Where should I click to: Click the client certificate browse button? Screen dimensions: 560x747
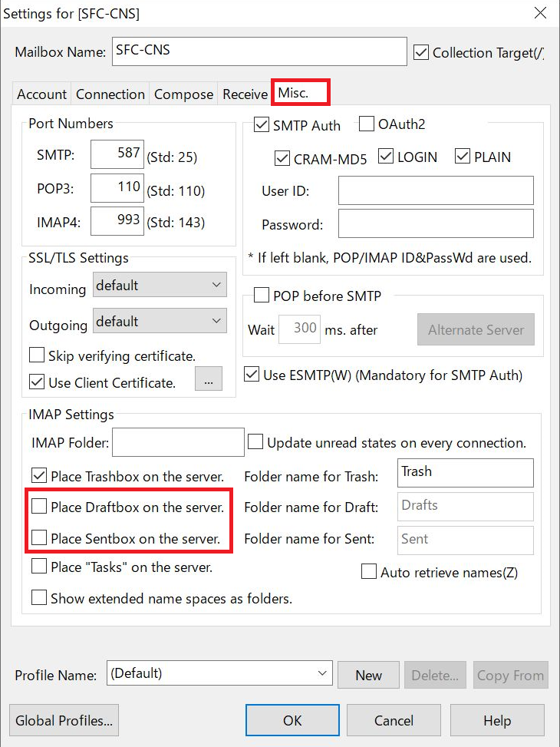[x=208, y=380]
